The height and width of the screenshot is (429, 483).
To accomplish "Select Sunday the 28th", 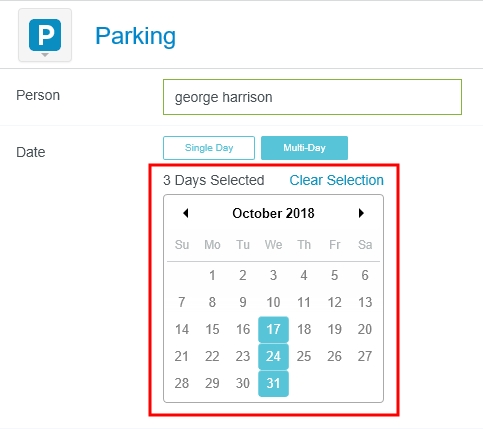I will (x=182, y=383).
